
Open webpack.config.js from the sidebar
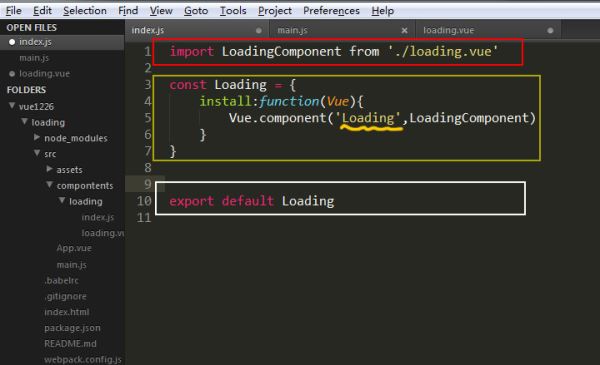click(x=83, y=360)
